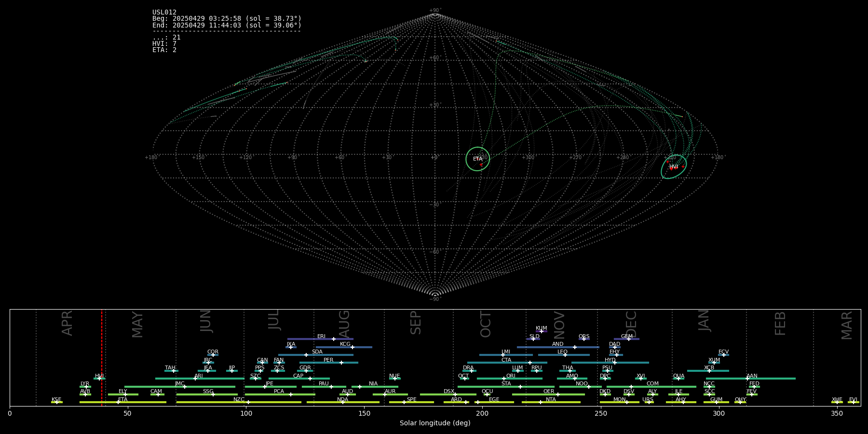Click the NDA shower bar in the timeline
The image size is (868, 434).
[x=343, y=402]
